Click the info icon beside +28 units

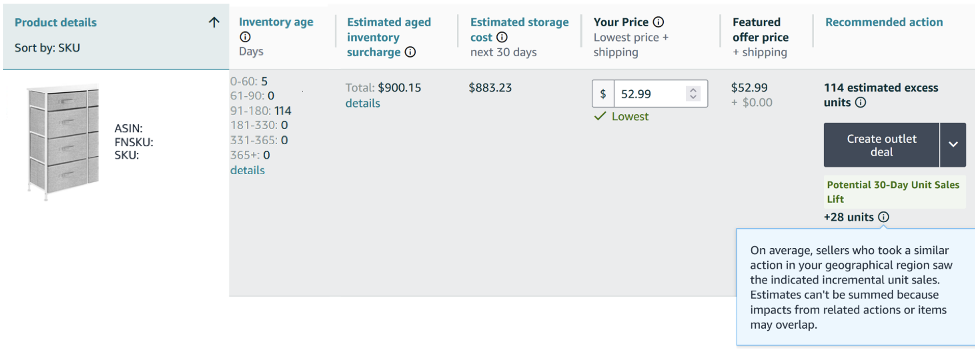coord(883,217)
